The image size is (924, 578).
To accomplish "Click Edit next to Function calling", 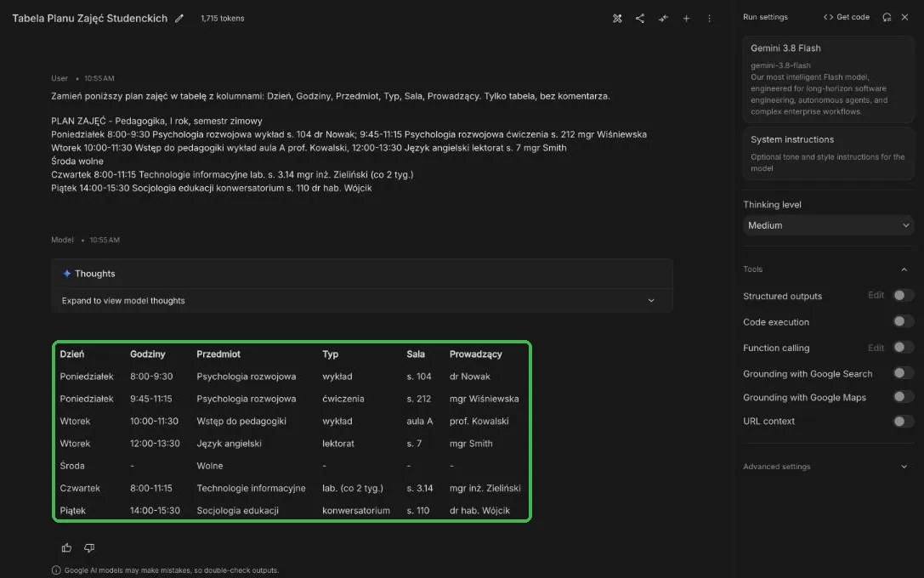I will [x=876, y=348].
